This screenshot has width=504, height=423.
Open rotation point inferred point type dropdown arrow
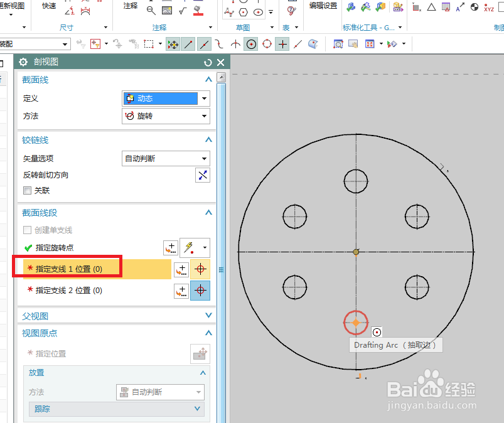point(205,247)
